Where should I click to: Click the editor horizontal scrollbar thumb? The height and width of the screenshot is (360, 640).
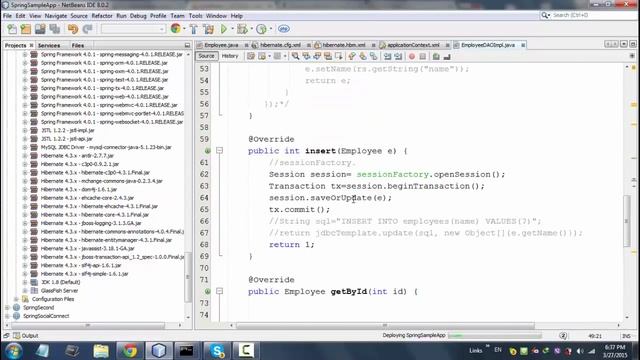pyautogui.click(x=385, y=325)
